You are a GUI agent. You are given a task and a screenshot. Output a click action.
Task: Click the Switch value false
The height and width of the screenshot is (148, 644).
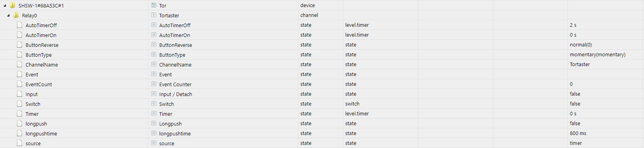point(575,104)
